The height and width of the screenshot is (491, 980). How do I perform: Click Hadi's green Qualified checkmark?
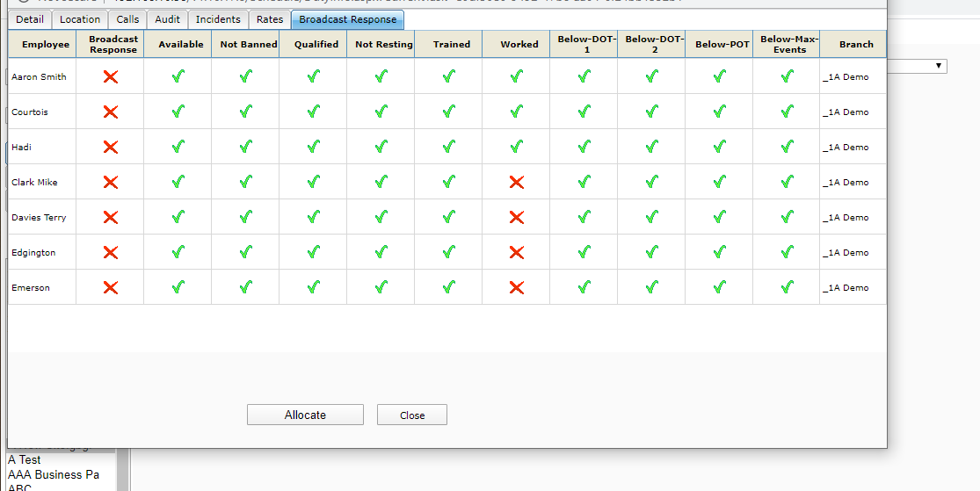tap(313, 148)
